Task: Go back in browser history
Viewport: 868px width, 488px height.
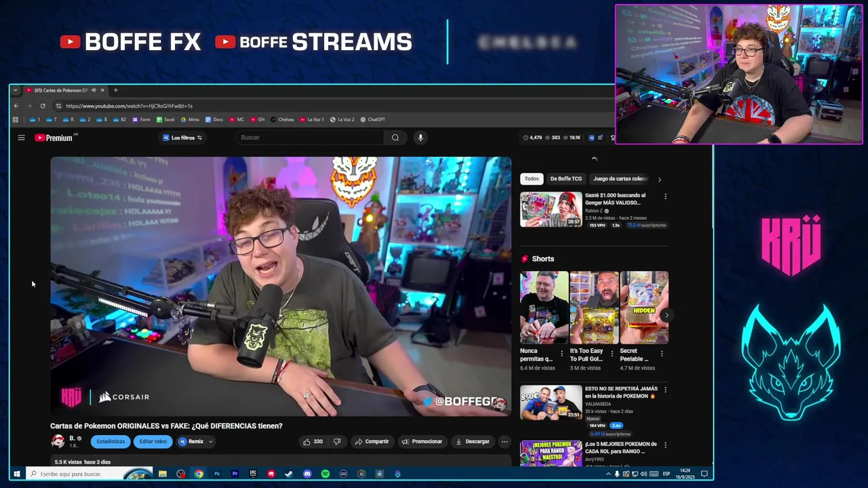Action: (x=16, y=106)
